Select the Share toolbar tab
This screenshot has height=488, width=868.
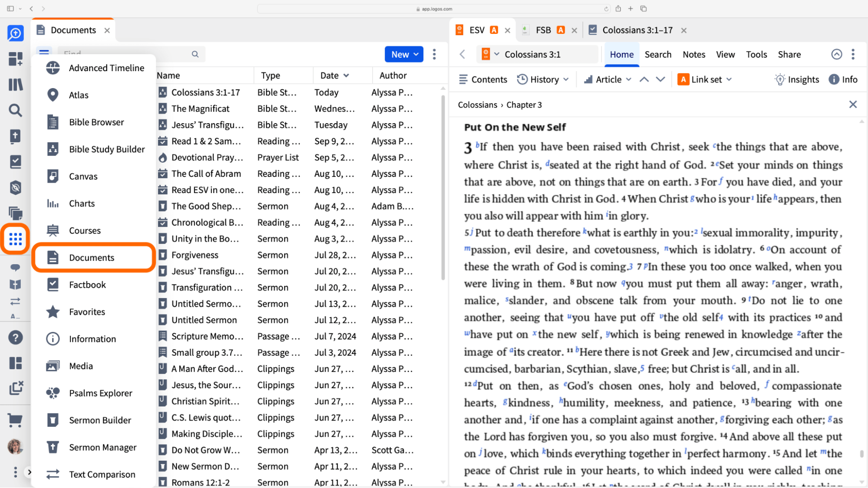(789, 54)
